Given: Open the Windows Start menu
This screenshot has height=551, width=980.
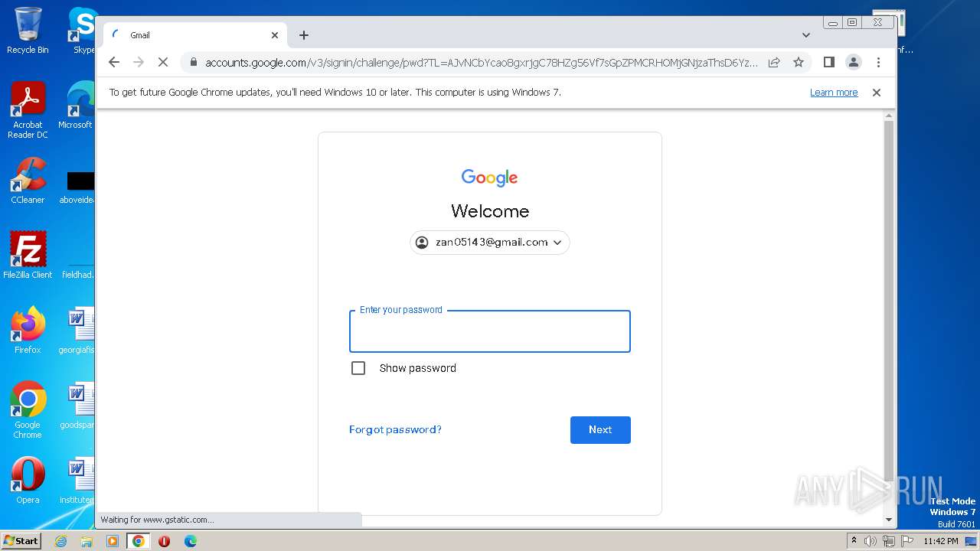Looking at the screenshot, I should pyautogui.click(x=21, y=541).
